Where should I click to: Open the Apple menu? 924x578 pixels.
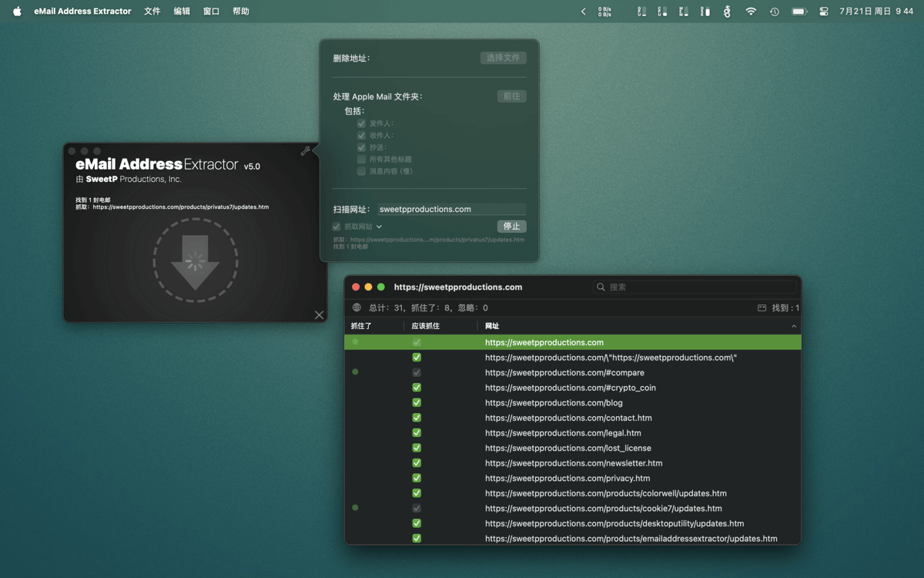click(x=17, y=12)
